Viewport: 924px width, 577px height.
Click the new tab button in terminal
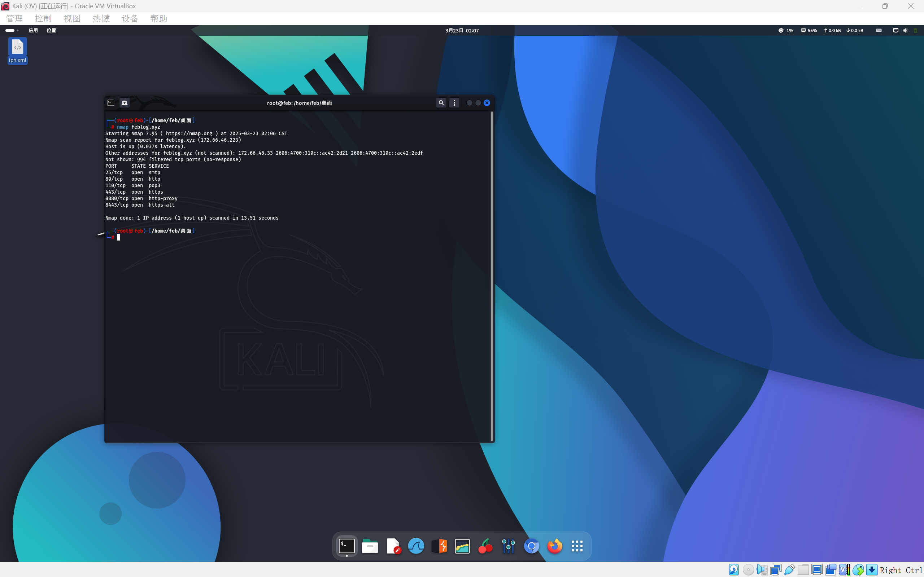pos(125,103)
